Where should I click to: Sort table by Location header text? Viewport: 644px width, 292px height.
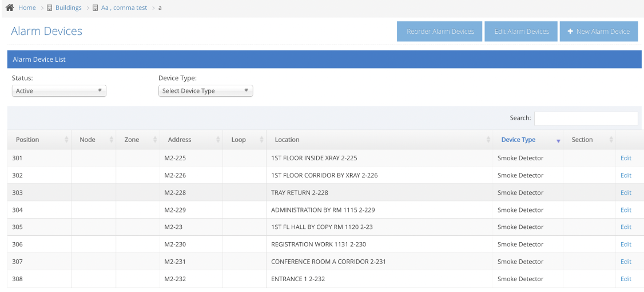coord(287,140)
